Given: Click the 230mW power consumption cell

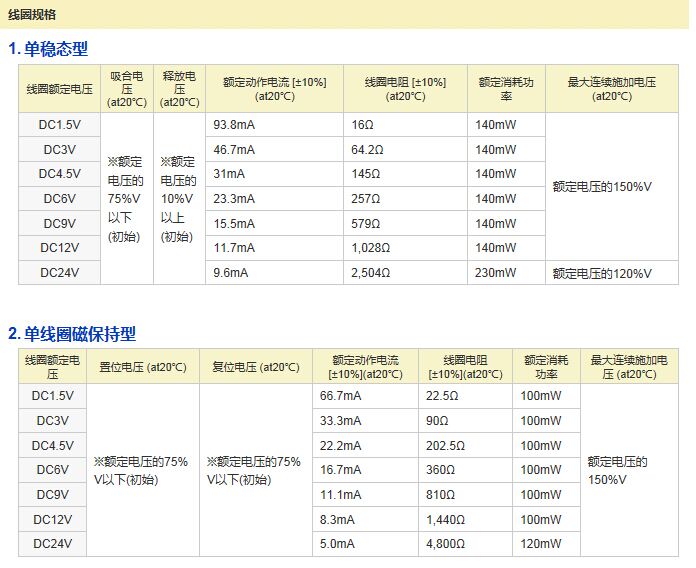Looking at the screenshot, I should [496, 273].
